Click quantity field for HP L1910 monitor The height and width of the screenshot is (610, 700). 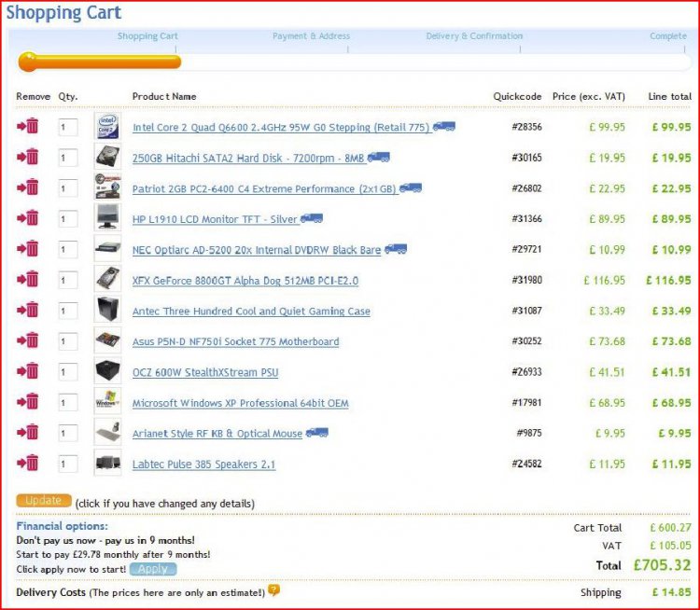pos(68,218)
